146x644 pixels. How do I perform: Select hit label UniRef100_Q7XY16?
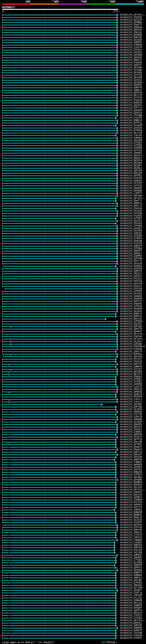click(x=131, y=75)
